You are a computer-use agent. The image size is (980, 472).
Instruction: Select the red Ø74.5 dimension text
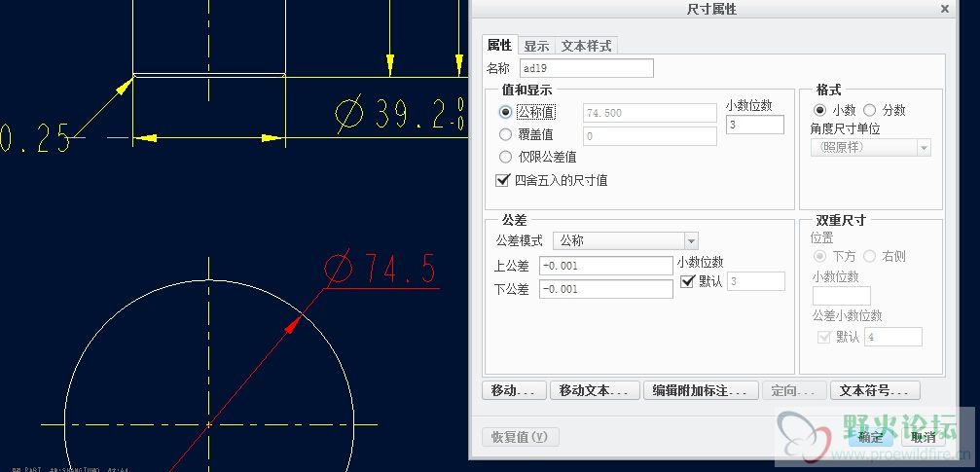point(381,269)
